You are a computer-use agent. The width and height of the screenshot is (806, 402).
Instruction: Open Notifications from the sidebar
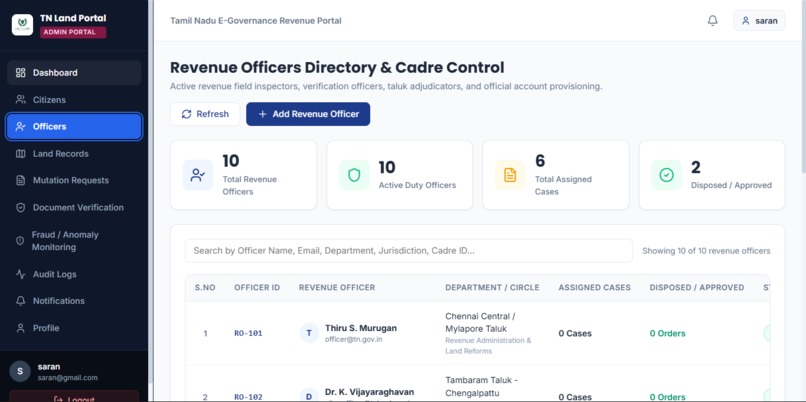pos(74,301)
